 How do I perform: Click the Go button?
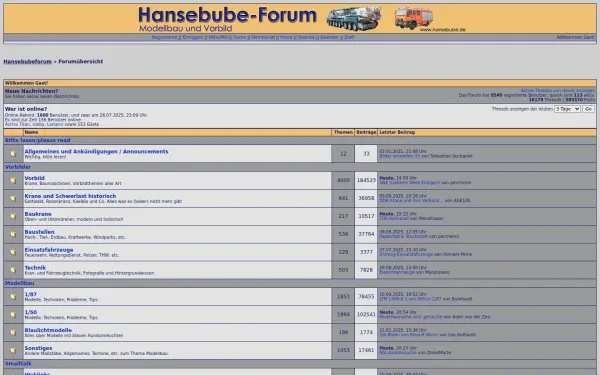pyautogui.click(x=589, y=109)
